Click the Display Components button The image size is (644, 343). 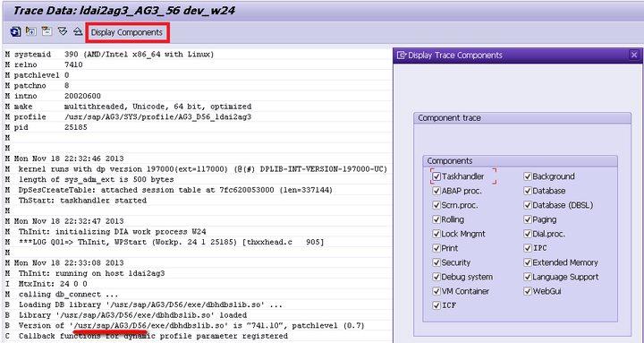pyautogui.click(x=127, y=32)
